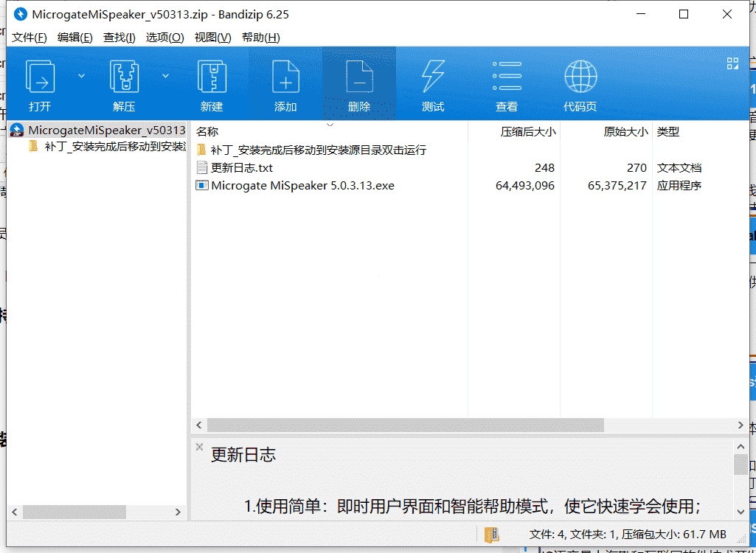Click the Add (添加) toolbar icon
756x553 pixels.
tap(285, 76)
